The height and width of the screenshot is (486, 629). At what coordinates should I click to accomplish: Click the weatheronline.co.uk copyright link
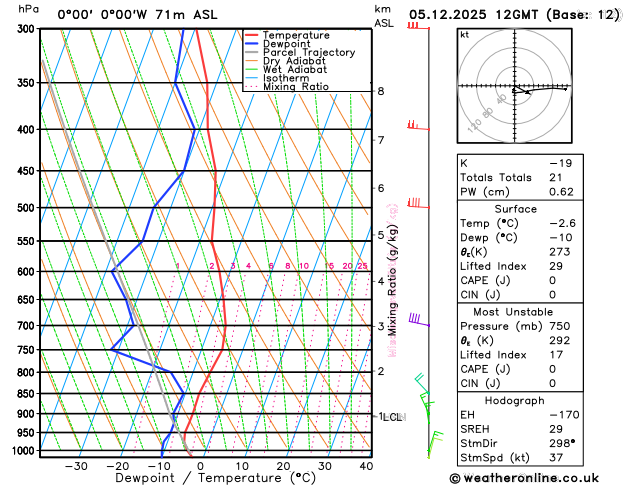coord(524,478)
